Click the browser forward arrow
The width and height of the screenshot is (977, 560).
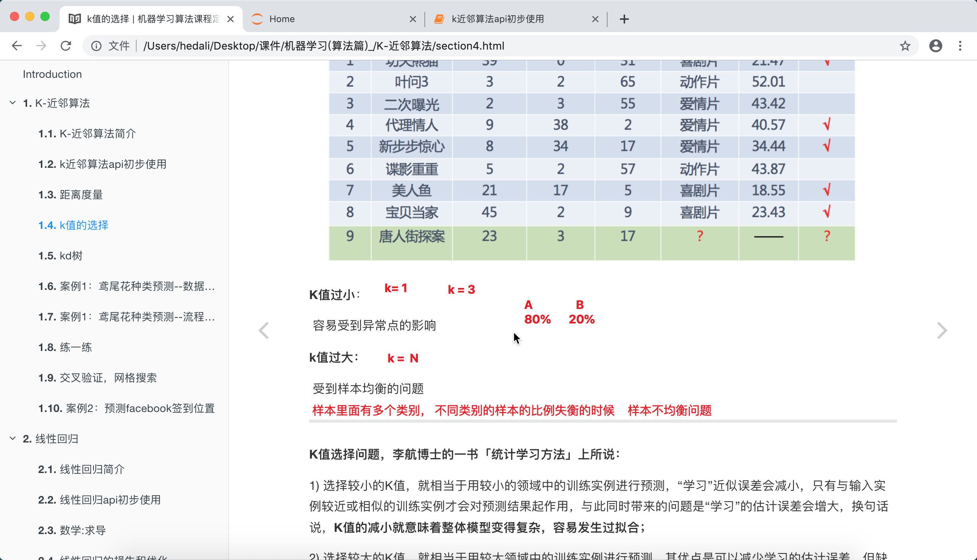tap(41, 46)
